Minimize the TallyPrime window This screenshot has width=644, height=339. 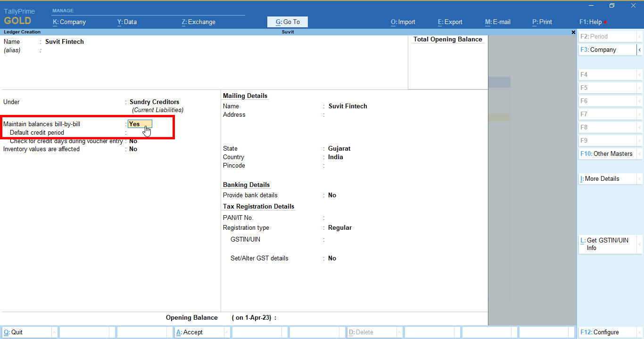(x=592, y=6)
